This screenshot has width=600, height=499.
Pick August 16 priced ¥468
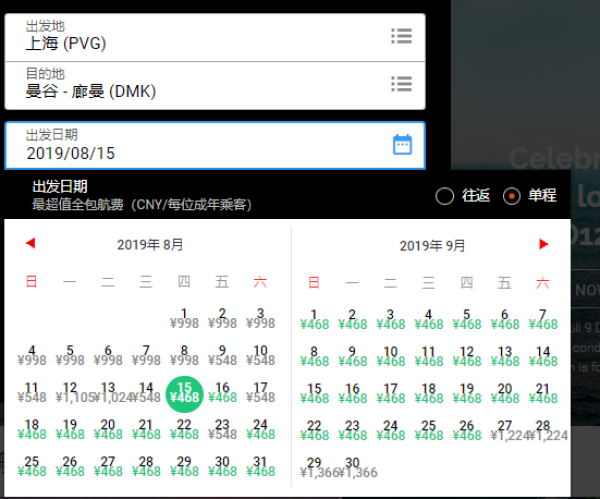[x=222, y=393]
